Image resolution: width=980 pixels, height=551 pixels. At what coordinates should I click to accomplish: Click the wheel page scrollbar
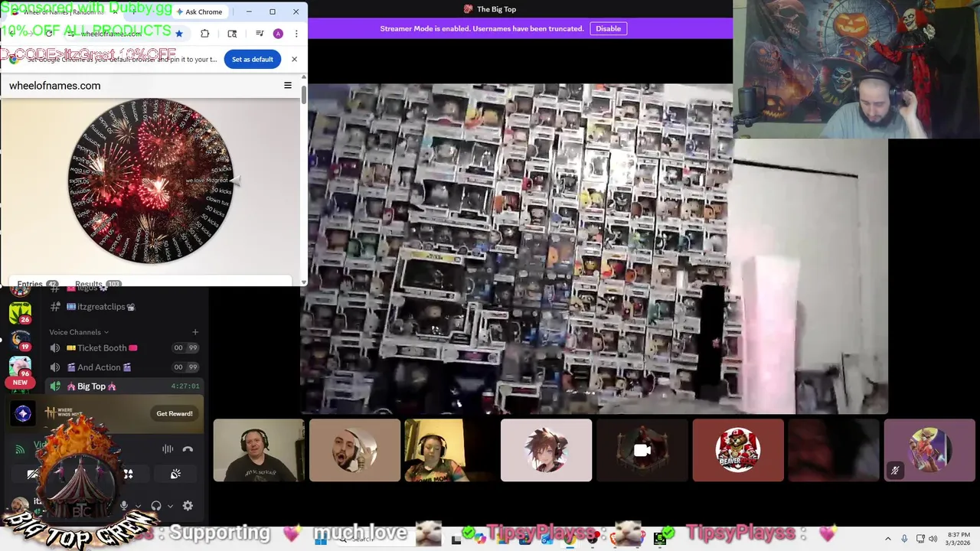[304, 95]
